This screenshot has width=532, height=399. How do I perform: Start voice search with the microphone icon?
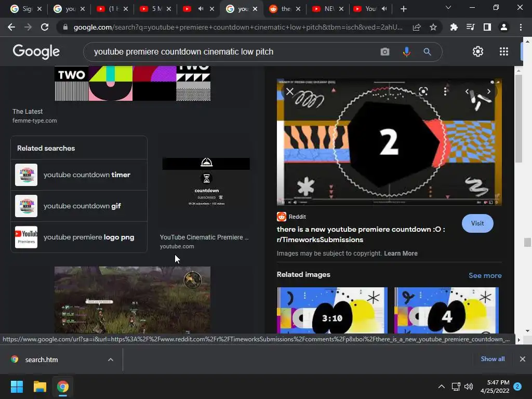pos(406,51)
